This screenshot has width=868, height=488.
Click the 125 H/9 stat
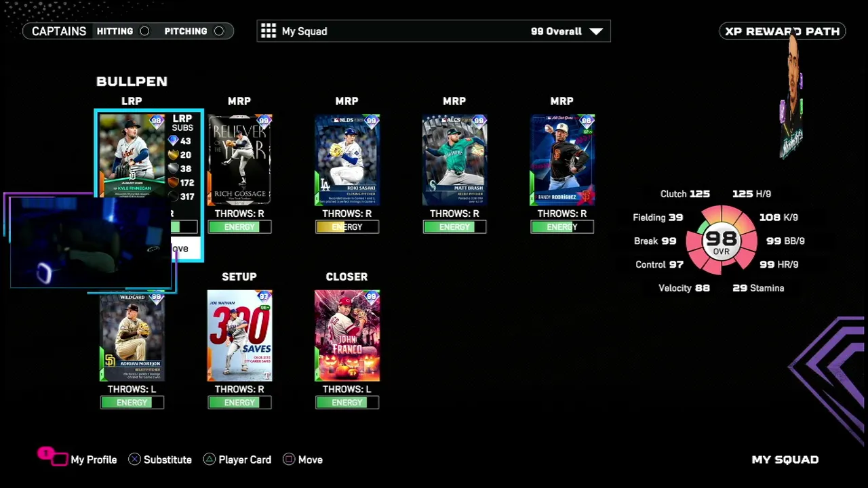point(751,194)
